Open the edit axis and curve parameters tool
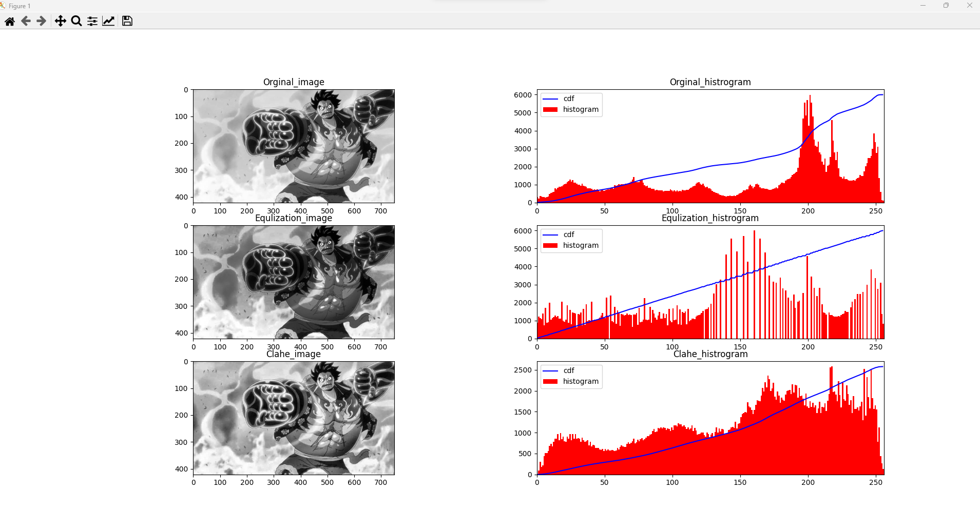The width and height of the screenshot is (980, 529). [108, 21]
